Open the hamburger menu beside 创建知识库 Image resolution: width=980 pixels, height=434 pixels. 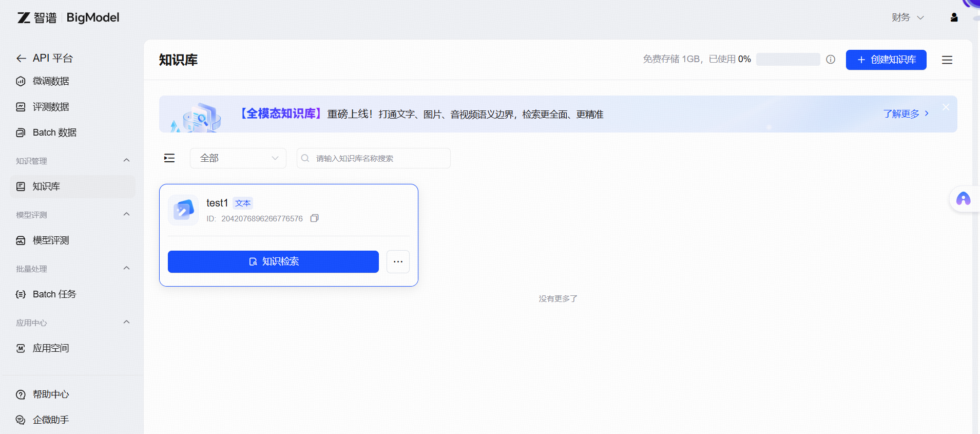point(947,60)
